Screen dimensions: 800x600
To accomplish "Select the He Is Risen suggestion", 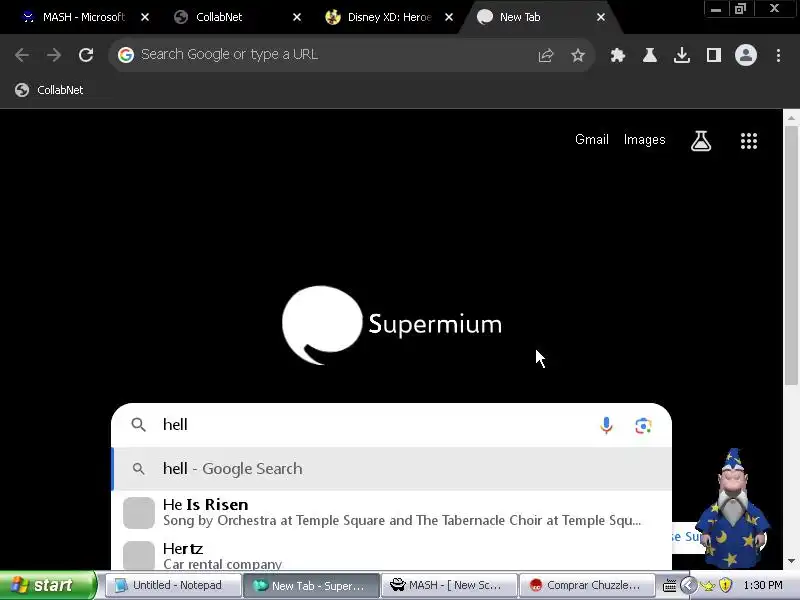I will (x=391, y=512).
